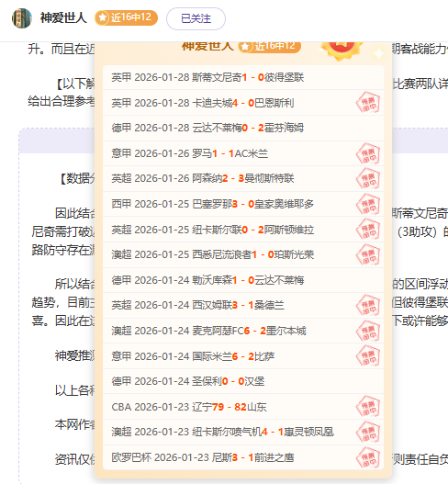Select the 勒沃库森 1-0 云达不莱梅 row

pyautogui.click(x=243, y=280)
